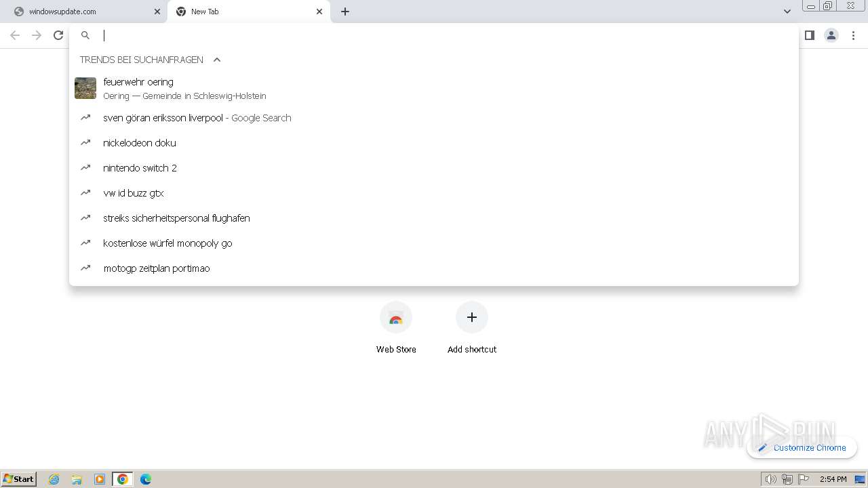
Task: Open File Explorer from the taskbar
Action: tap(77, 479)
